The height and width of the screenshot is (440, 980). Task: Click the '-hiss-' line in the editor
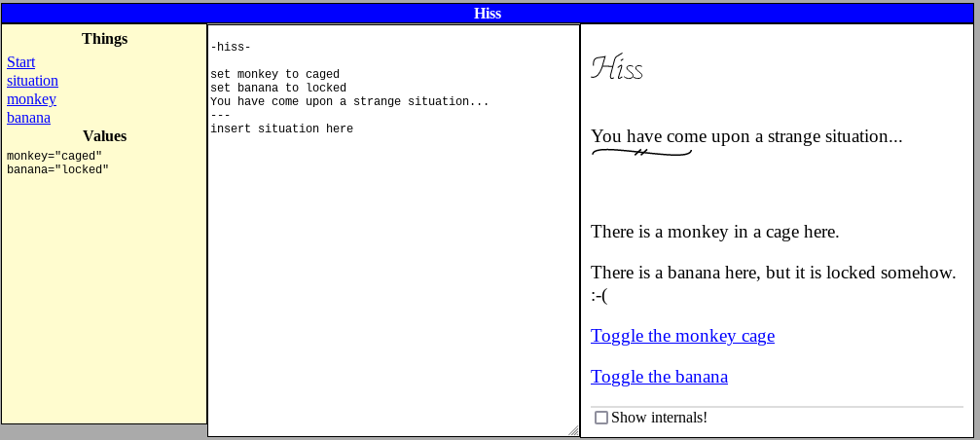point(231,47)
